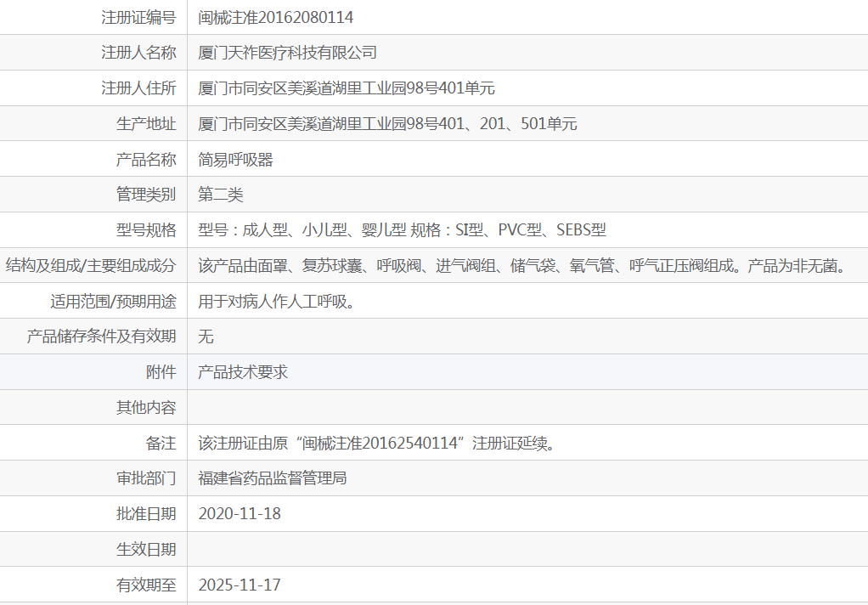Select the 产品储存条件及有效期 label
Screen dimensions: 868x605
click(x=101, y=336)
